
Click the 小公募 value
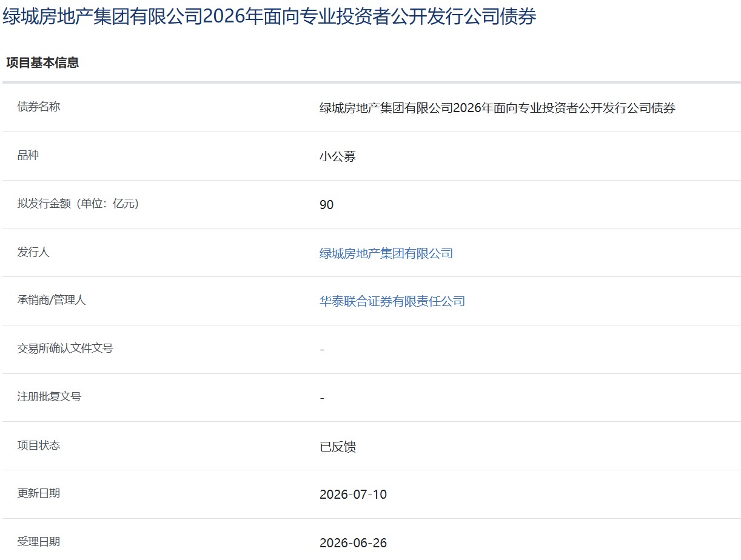pyautogui.click(x=338, y=156)
